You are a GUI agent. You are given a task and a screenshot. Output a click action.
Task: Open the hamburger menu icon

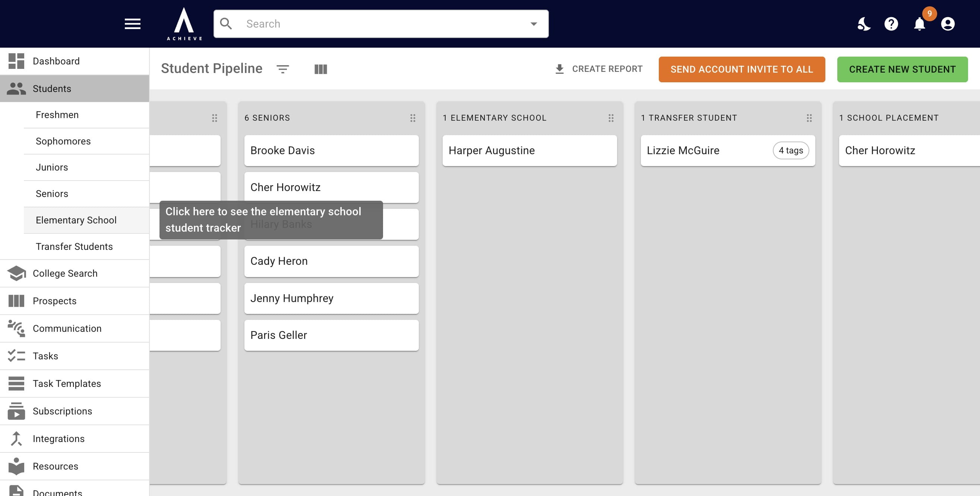pyautogui.click(x=132, y=24)
